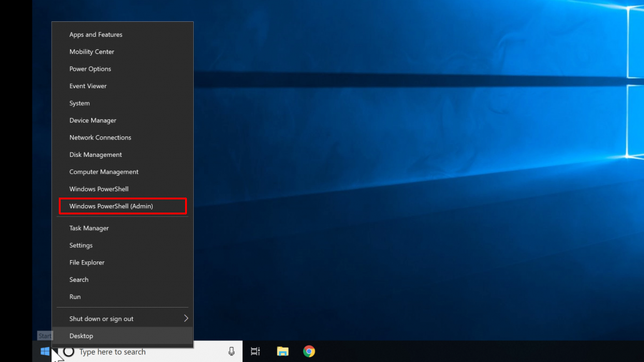Image resolution: width=644 pixels, height=362 pixels.
Task: Open Disk Management
Action: coord(123,155)
